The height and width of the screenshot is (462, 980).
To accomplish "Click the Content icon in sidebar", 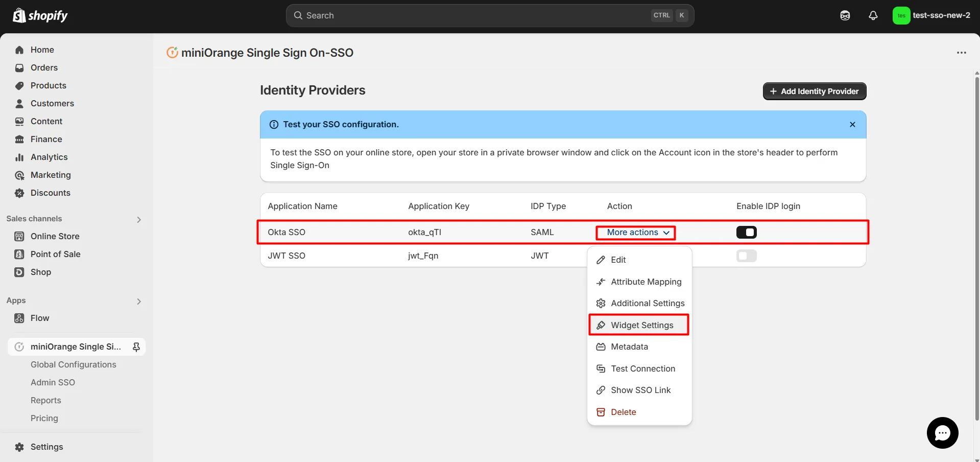I will pyautogui.click(x=19, y=121).
